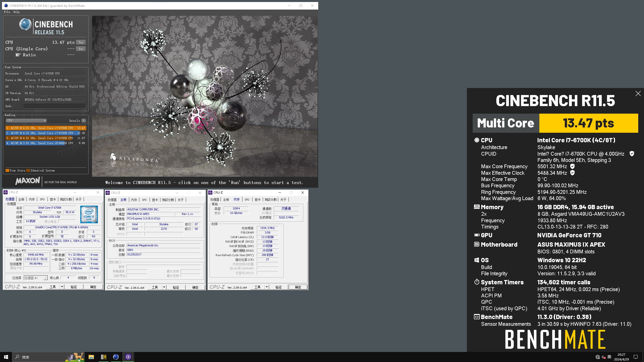
Task: Switch to 内存 tab in first CPU-Z window
Action: tap(32, 199)
